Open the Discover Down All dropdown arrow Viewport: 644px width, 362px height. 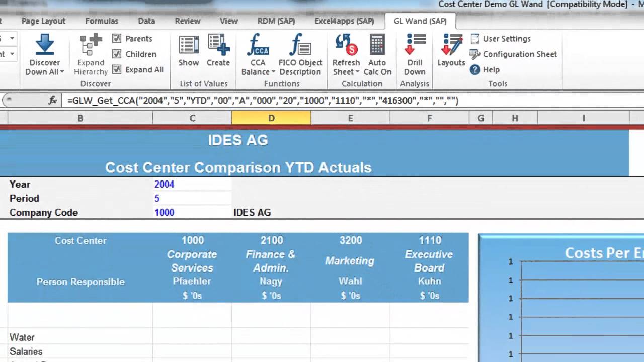(x=62, y=72)
